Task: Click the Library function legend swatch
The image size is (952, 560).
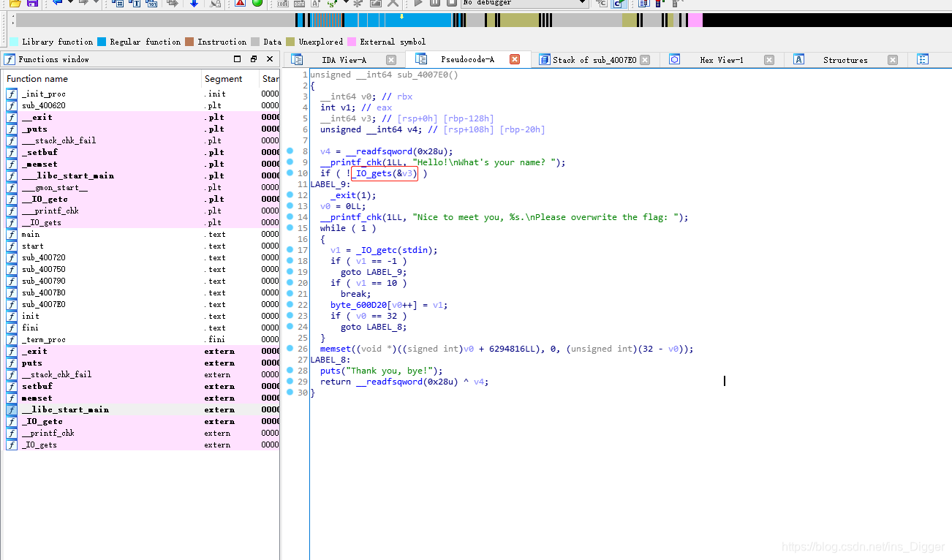Action: click(14, 42)
